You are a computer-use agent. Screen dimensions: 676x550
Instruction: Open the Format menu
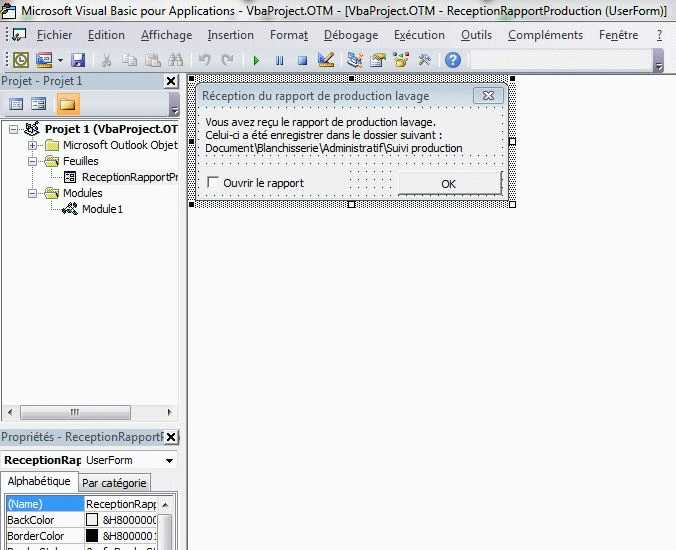289,35
